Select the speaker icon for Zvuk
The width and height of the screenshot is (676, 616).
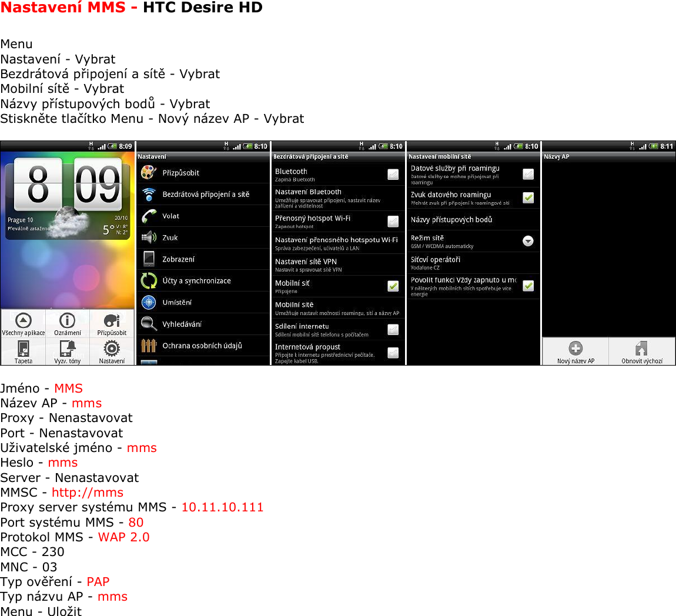(149, 237)
